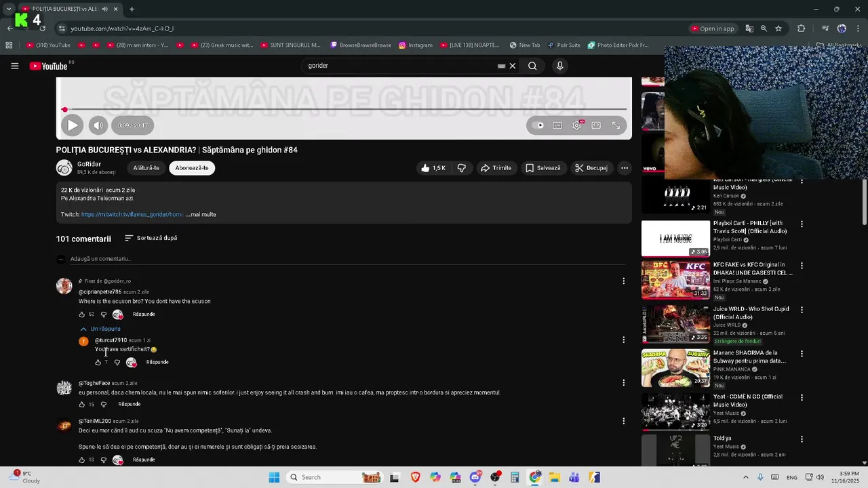Open options menu for @ciprianpetre786's comment
868x488 pixels.
624,281
